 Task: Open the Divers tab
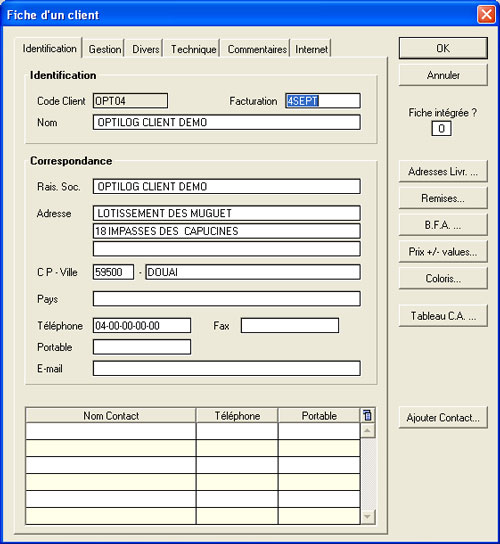146,49
